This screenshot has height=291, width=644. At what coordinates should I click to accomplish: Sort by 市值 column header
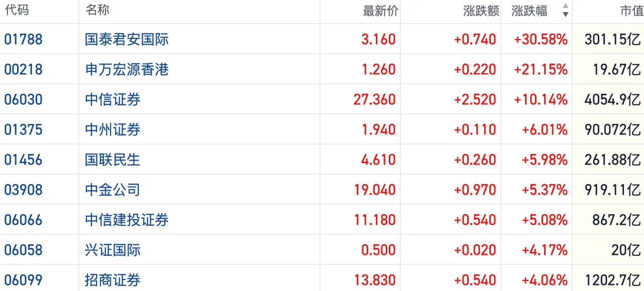click(x=632, y=11)
